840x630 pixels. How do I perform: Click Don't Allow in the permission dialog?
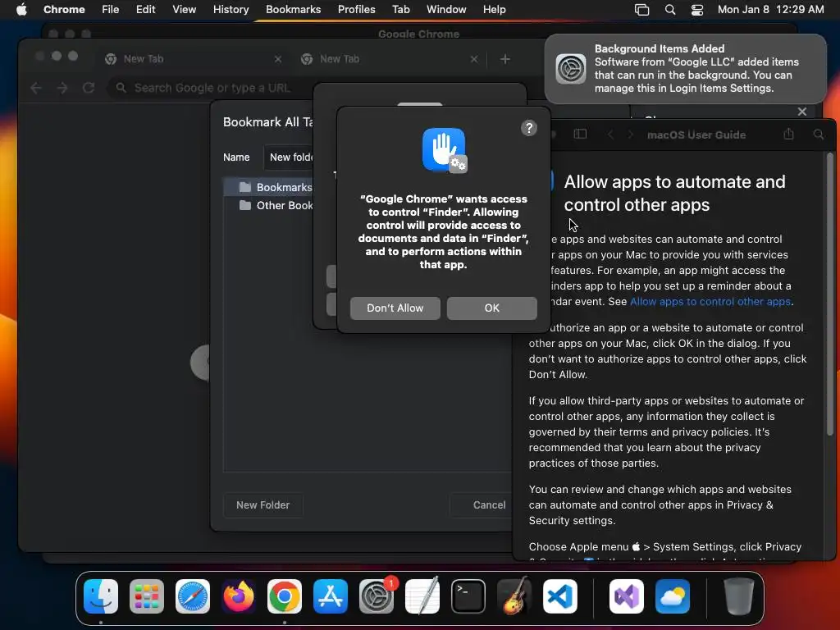pyautogui.click(x=395, y=308)
